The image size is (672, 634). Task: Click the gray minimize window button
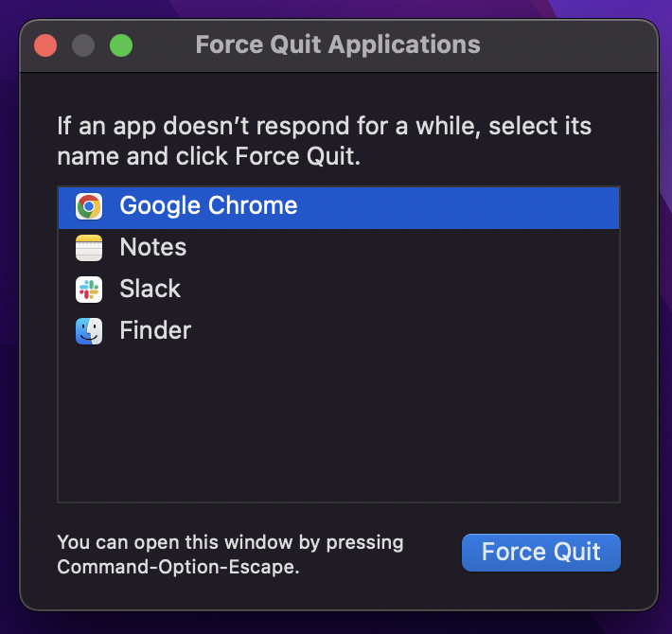83,45
